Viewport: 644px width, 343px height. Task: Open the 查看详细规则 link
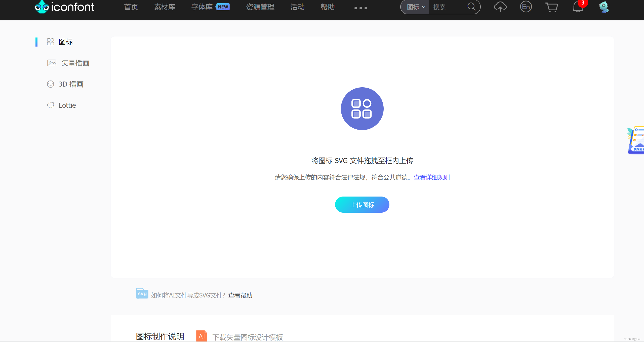432,177
